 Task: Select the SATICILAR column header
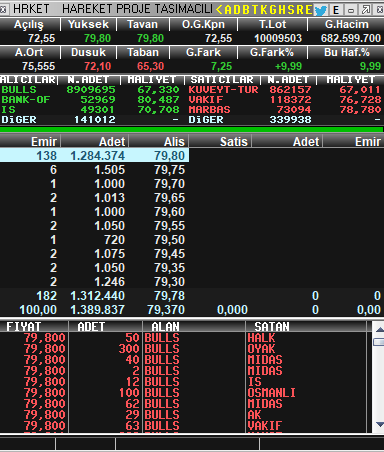click(x=222, y=80)
